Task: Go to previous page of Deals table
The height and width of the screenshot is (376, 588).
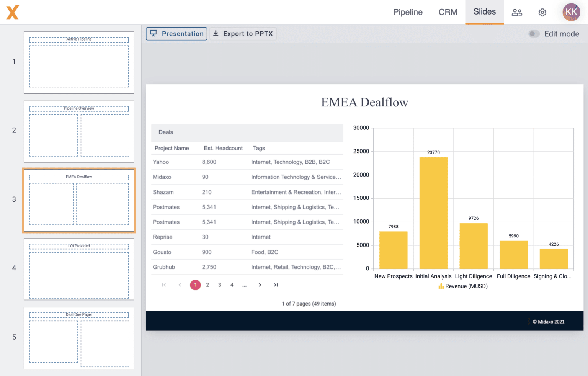Action: tap(180, 285)
